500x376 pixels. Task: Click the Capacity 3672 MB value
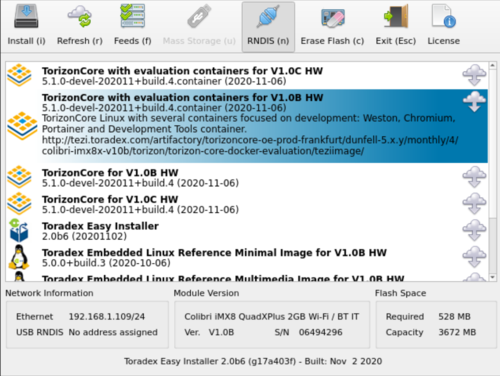pyautogui.click(x=457, y=332)
